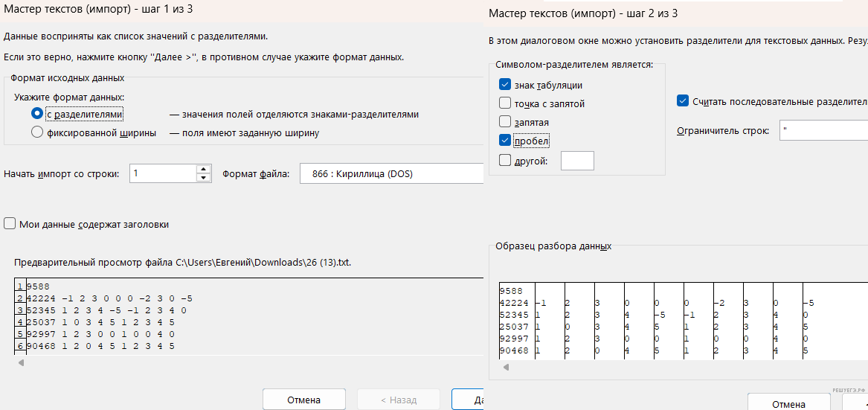Click left scroll arrow under step 1 file preview
Screen dimensions: 868x410
21,362
